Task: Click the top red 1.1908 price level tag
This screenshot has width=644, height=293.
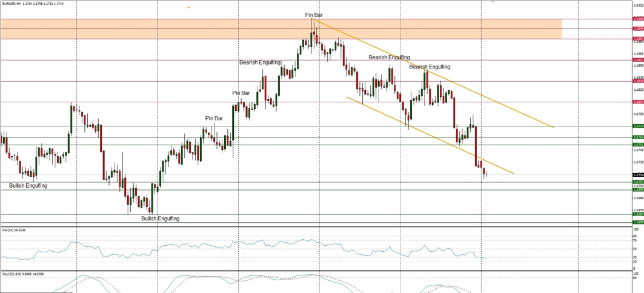Action: pos(637,19)
